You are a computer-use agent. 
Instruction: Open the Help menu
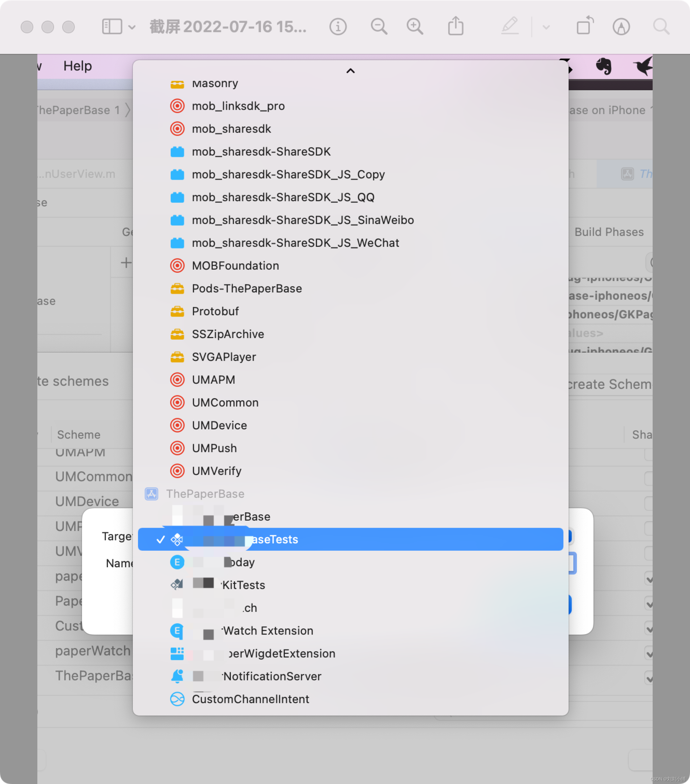tap(78, 66)
